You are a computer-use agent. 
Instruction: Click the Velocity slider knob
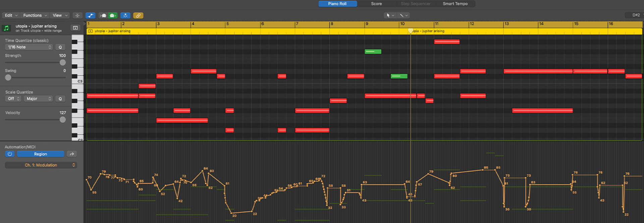coord(63,120)
